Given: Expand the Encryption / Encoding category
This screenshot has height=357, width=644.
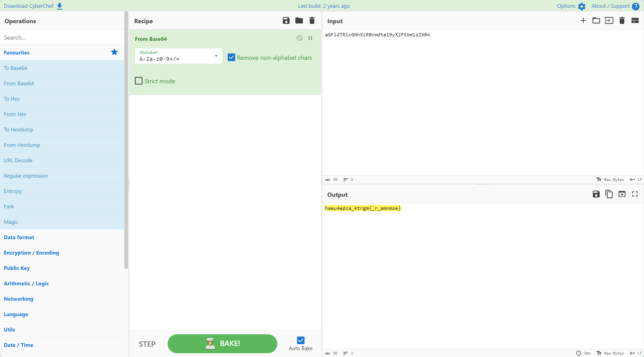Looking at the screenshot, I should 31,253.
